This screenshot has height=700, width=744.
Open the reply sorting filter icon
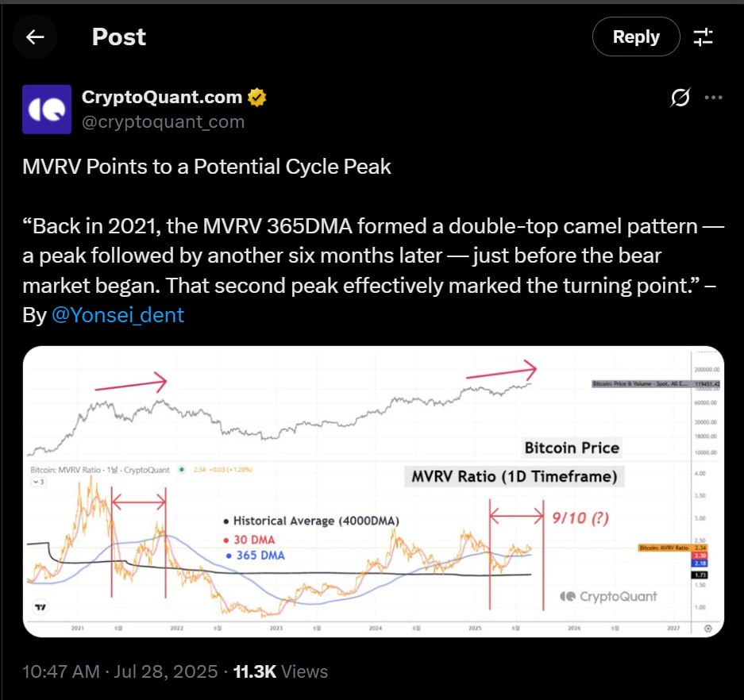(704, 37)
